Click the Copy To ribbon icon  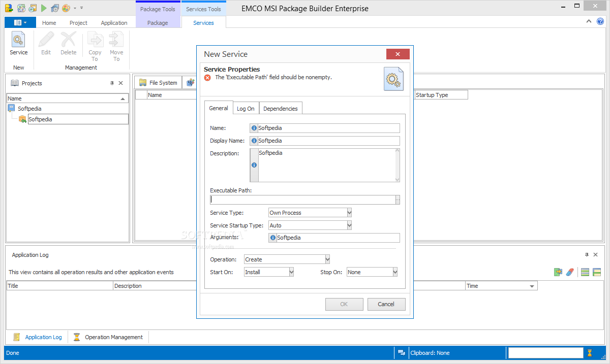[x=95, y=40]
